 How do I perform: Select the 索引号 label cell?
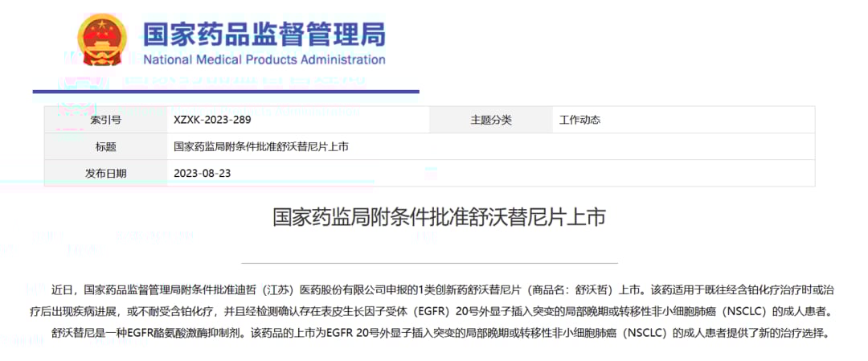point(106,120)
